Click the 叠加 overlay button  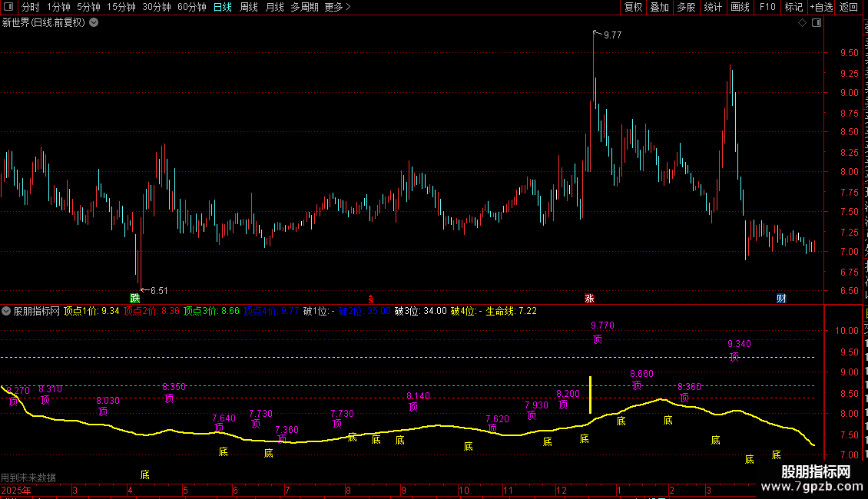click(x=659, y=7)
